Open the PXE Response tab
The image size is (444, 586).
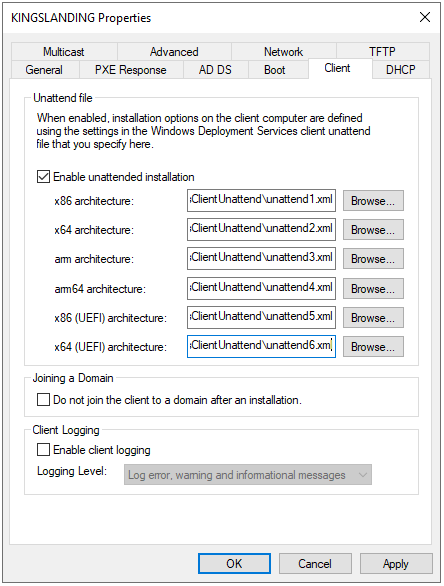click(x=131, y=70)
